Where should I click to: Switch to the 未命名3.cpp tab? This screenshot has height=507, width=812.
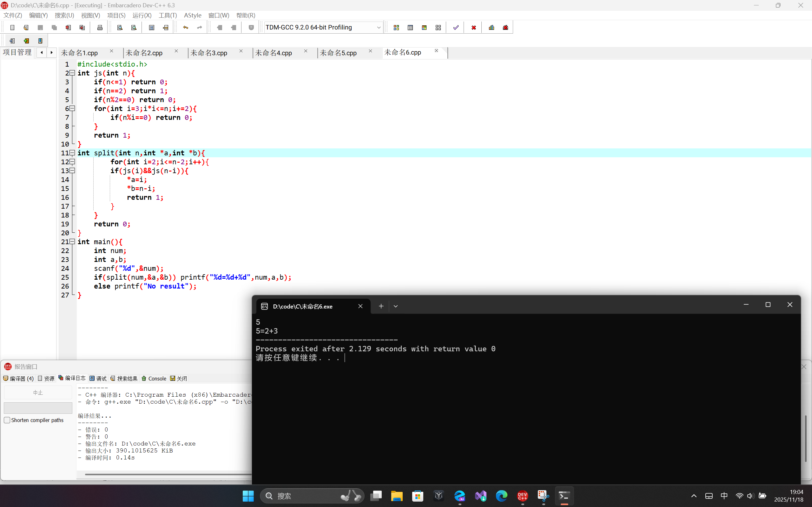(x=209, y=53)
